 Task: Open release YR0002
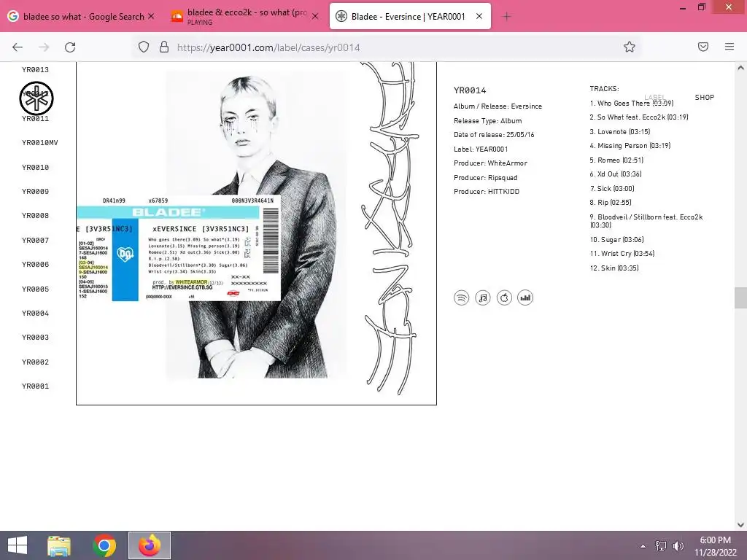[x=35, y=362]
